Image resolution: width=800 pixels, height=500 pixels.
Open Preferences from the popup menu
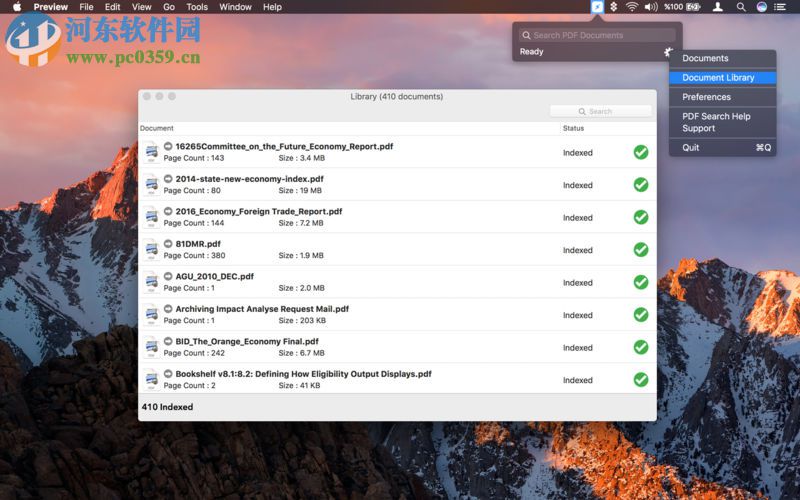(x=722, y=97)
